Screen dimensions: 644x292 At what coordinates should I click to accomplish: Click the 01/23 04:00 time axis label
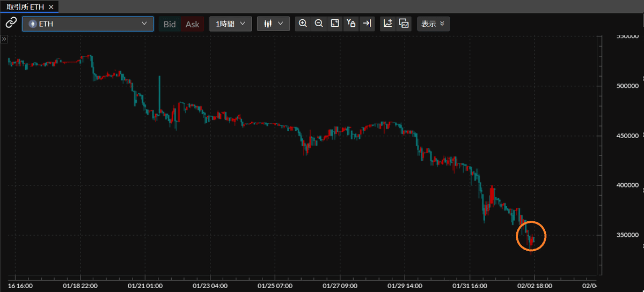point(210,286)
